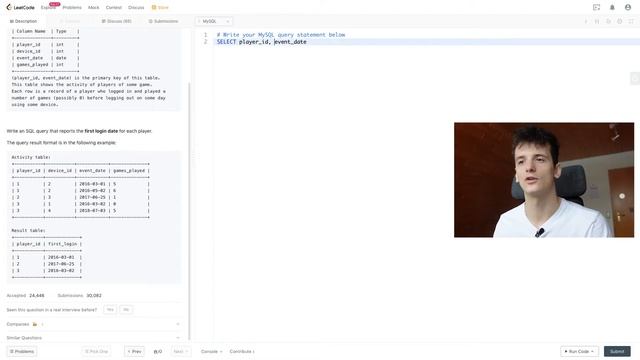640x360 pixels.
Task: Switch to the Submissions tab
Action: [x=163, y=21]
